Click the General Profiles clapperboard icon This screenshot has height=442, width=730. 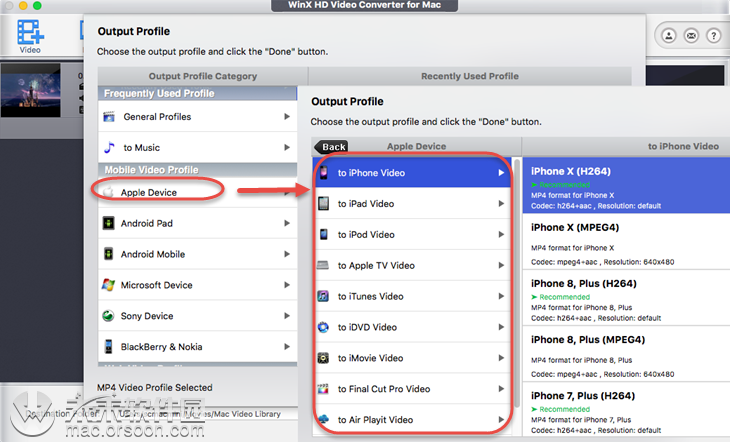[x=109, y=116]
